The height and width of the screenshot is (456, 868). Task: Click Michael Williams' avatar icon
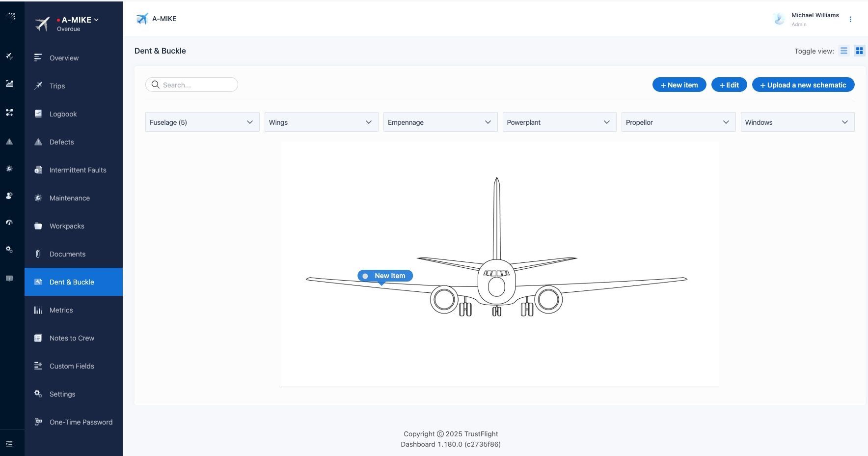click(x=779, y=19)
